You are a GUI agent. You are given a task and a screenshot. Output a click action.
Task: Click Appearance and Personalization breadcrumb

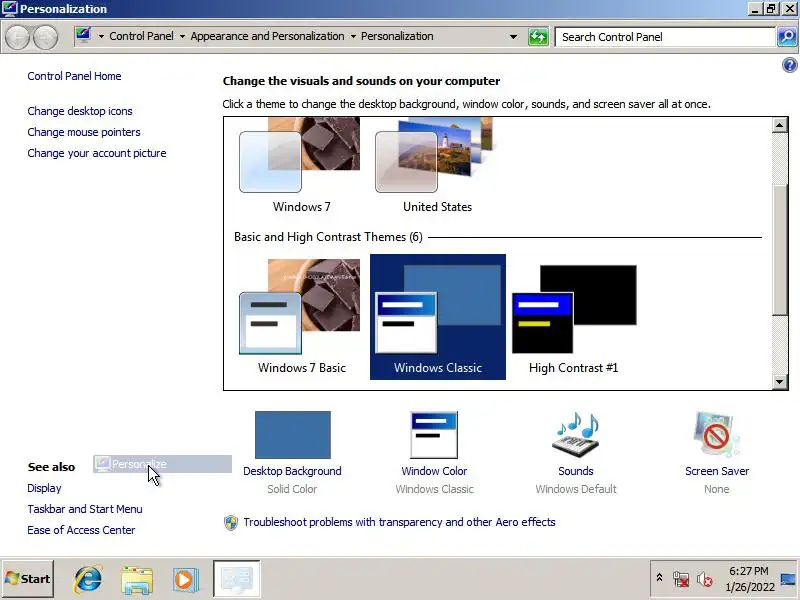click(267, 36)
